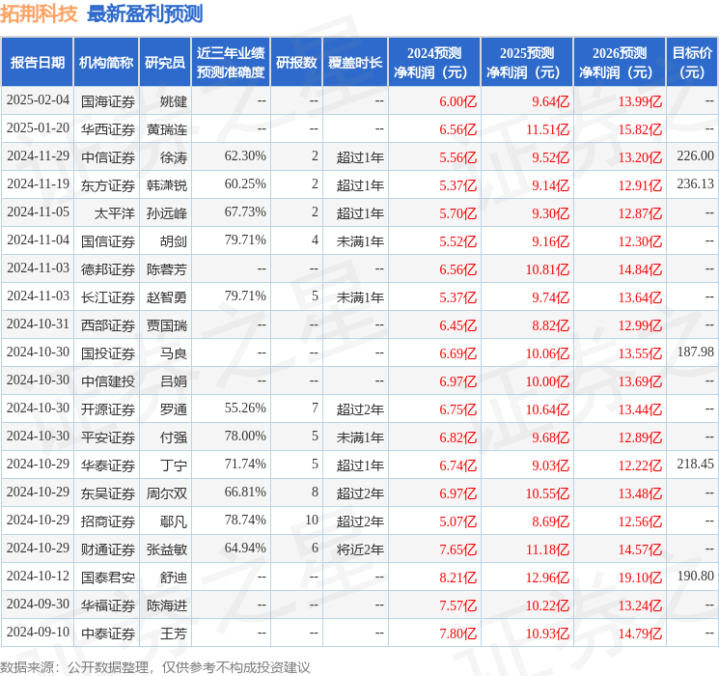Click the 2024预测净利润 column header
The image size is (719, 676).
(x=434, y=62)
